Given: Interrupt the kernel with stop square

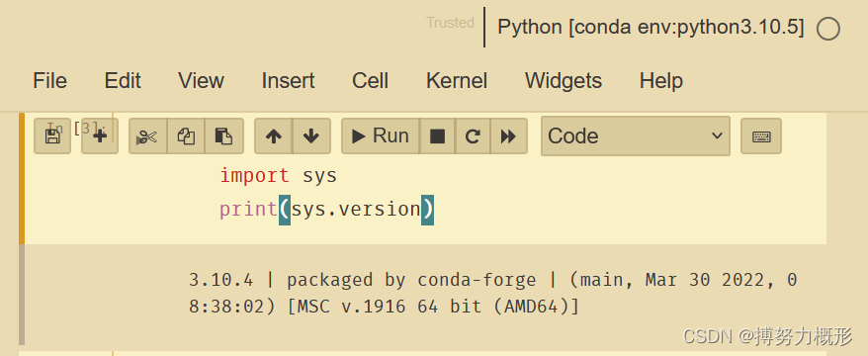Looking at the screenshot, I should (x=437, y=135).
